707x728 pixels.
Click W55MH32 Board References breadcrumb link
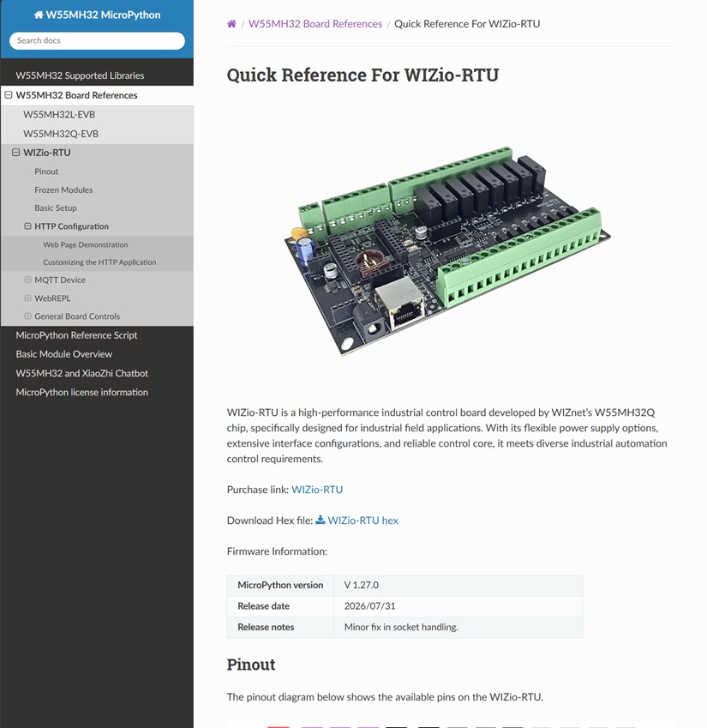315,24
